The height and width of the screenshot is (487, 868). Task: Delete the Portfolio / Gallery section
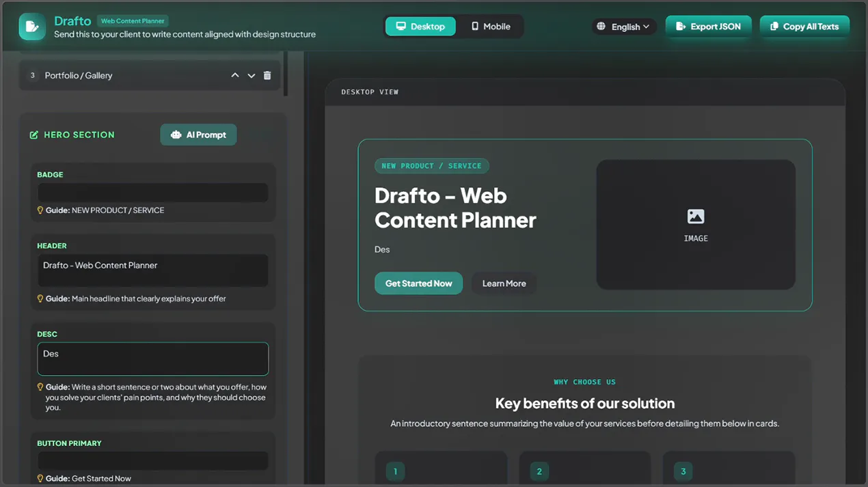click(267, 75)
